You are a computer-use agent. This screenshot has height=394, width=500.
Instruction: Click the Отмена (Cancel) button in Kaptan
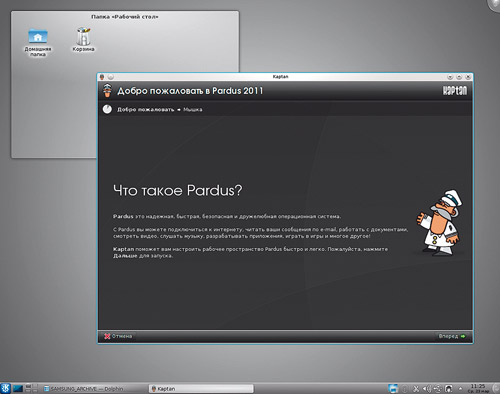coord(118,336)
